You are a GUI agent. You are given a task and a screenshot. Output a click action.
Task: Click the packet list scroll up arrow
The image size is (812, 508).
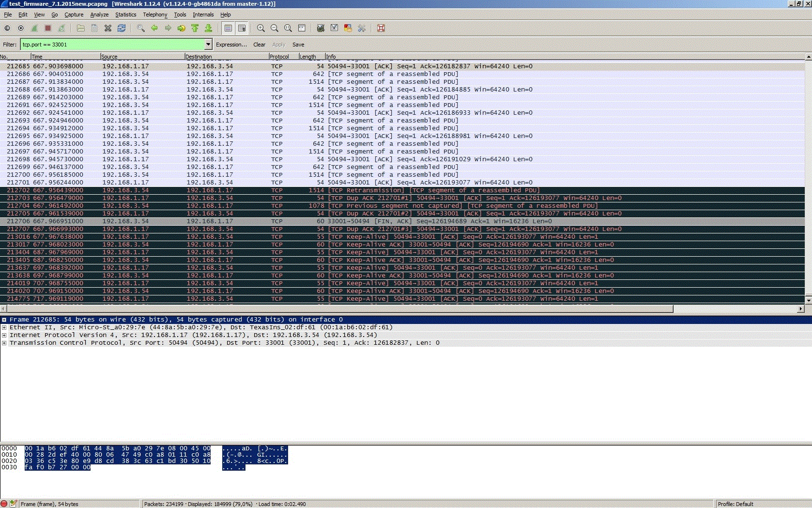click(x=808, y=57)
